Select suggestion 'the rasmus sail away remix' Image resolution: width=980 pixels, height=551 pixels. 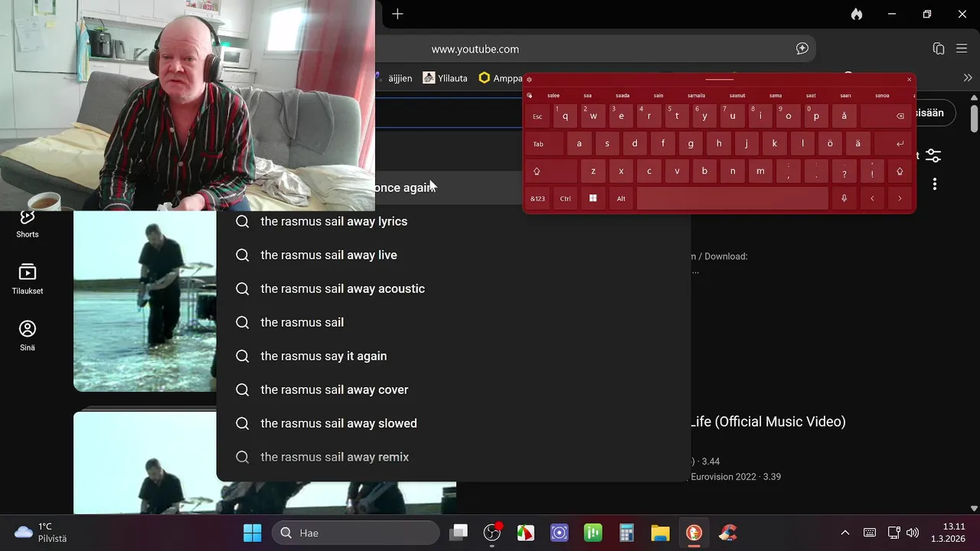pos(453,457)
